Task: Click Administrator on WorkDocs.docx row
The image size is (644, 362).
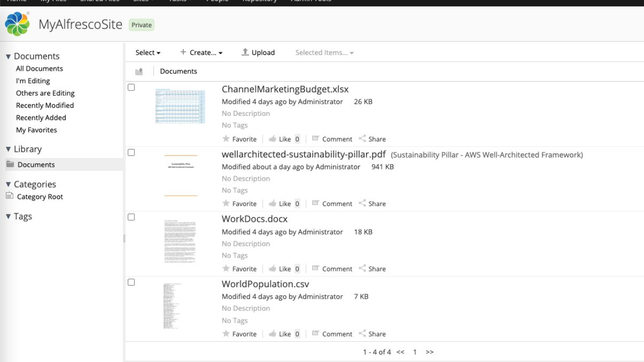Action: [x=321, y=232]
